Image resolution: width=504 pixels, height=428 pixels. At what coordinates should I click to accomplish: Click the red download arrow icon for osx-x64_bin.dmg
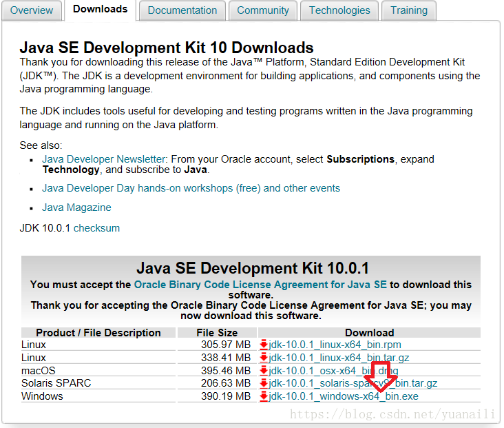264,370
